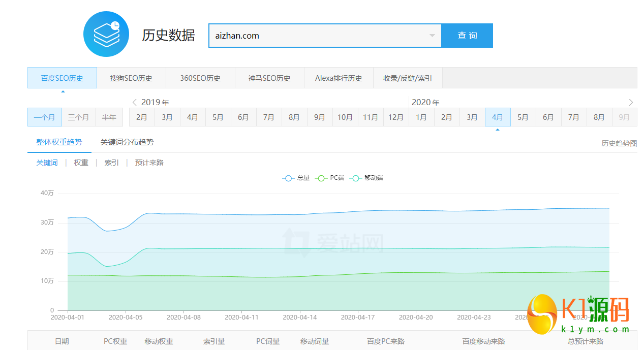Choose 2020 8月 in month timeline
Image resolution: width=644 pixels, height=350 pixels.
(x=599, y=117)
